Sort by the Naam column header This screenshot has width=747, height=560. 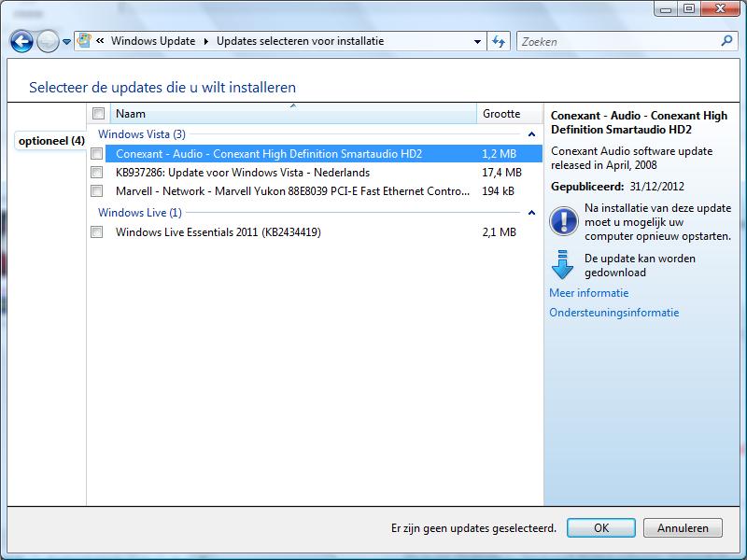293,114
